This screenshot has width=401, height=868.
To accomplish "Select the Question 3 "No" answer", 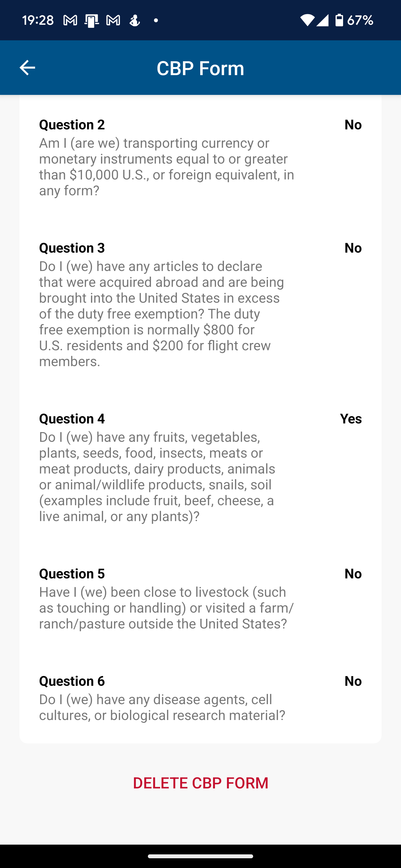I will (x=353, y=248).
